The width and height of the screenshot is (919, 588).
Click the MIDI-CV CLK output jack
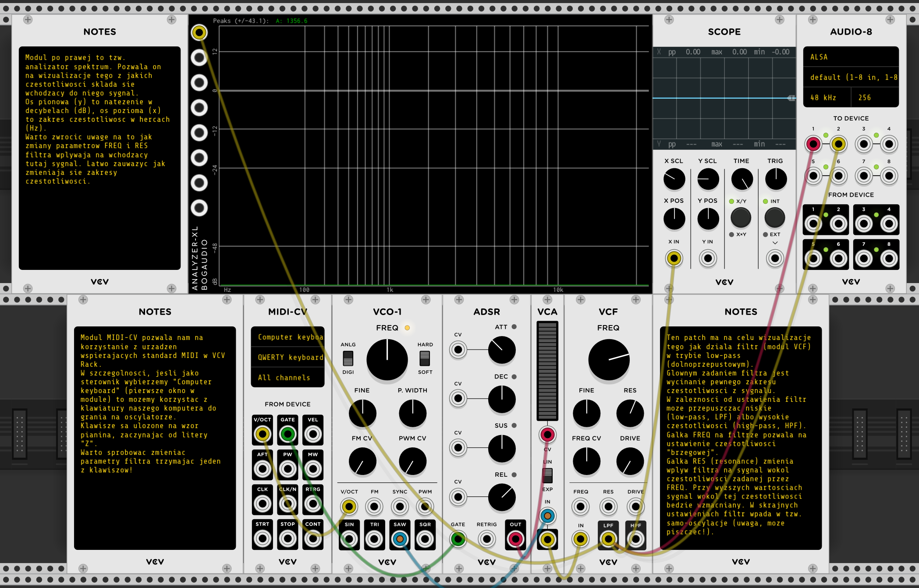pyautogui.click(x=263, y=504)
